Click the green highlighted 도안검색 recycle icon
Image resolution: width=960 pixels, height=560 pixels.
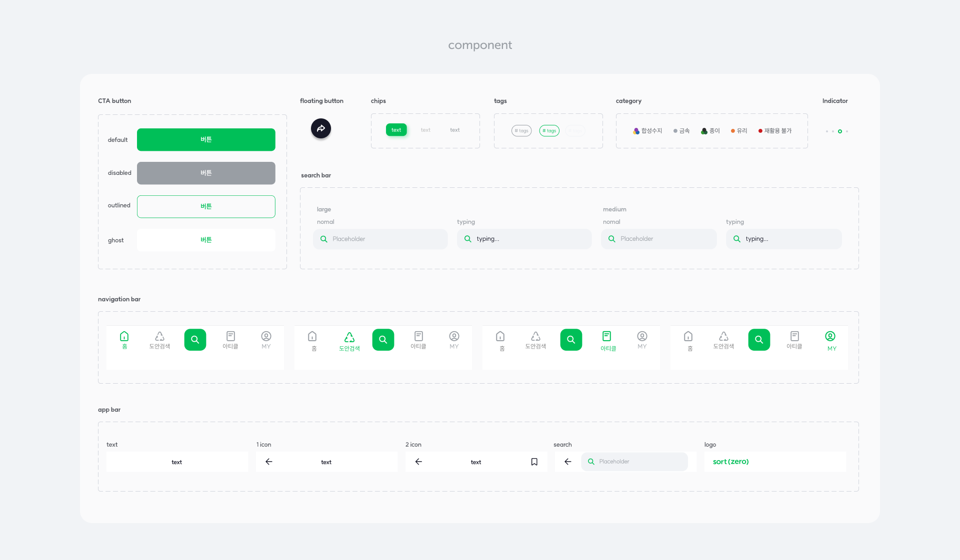tap(349, 337)
